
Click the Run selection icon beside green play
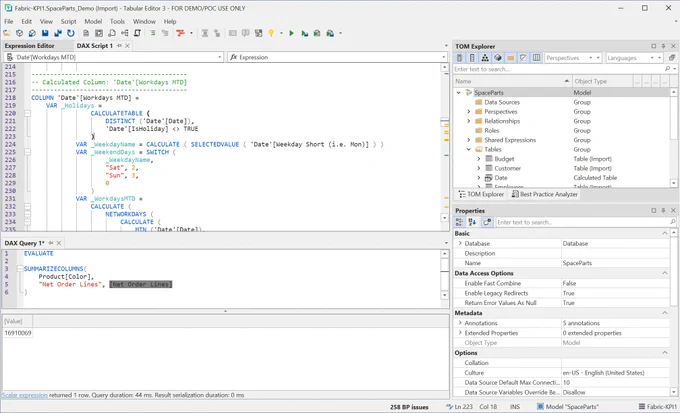(304, 33)
